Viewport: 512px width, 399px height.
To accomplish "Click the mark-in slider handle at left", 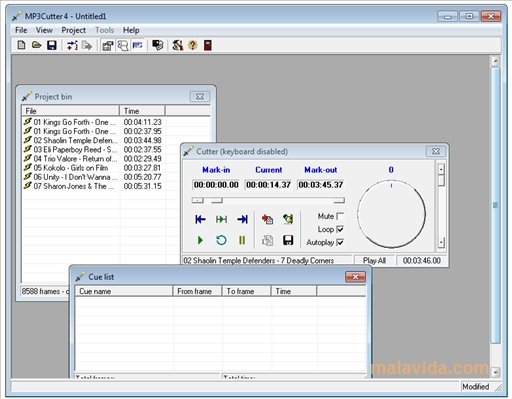I will tap(197, 200).
